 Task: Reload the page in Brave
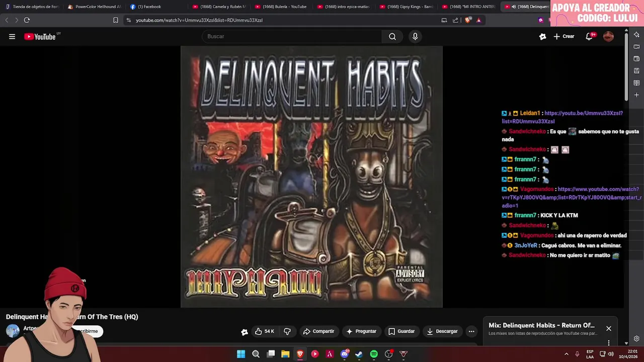[x=27, y=20]
